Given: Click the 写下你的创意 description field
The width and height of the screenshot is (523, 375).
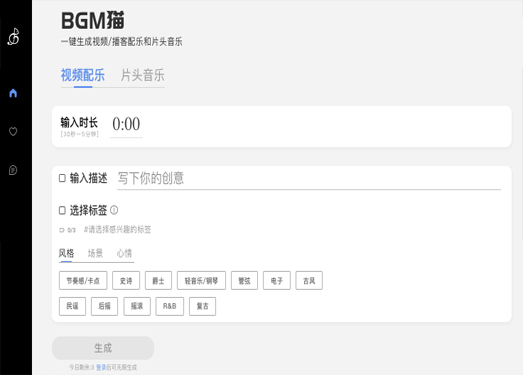Looking at the screenshot, I should pyautogui.click(x=309, y=179).
